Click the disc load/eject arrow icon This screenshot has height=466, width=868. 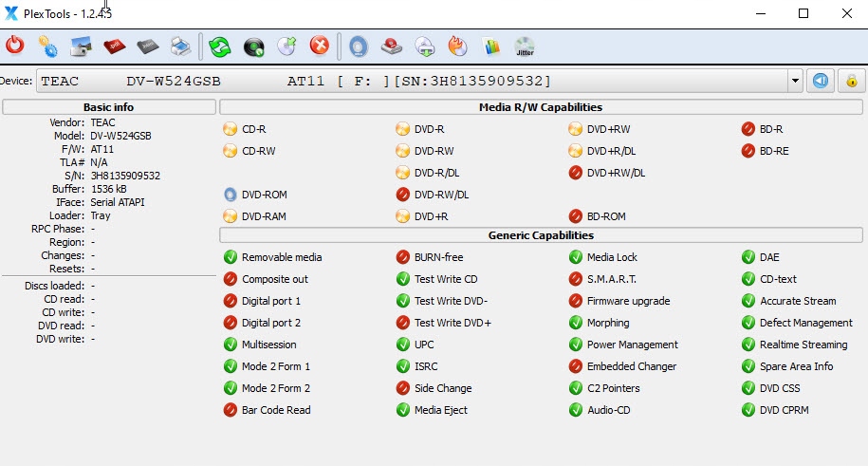(x=286, y=47)
